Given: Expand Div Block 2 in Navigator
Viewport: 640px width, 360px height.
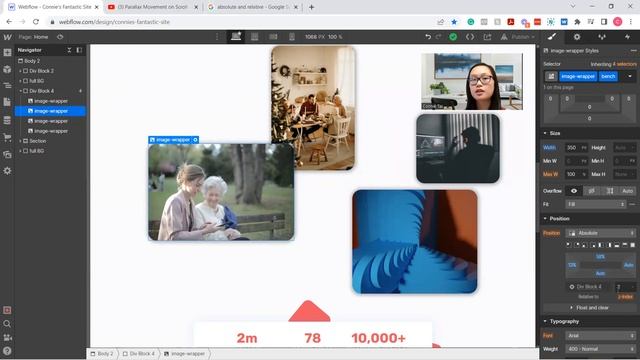Looking at the screenshot, I should click(x=20, y=71).
